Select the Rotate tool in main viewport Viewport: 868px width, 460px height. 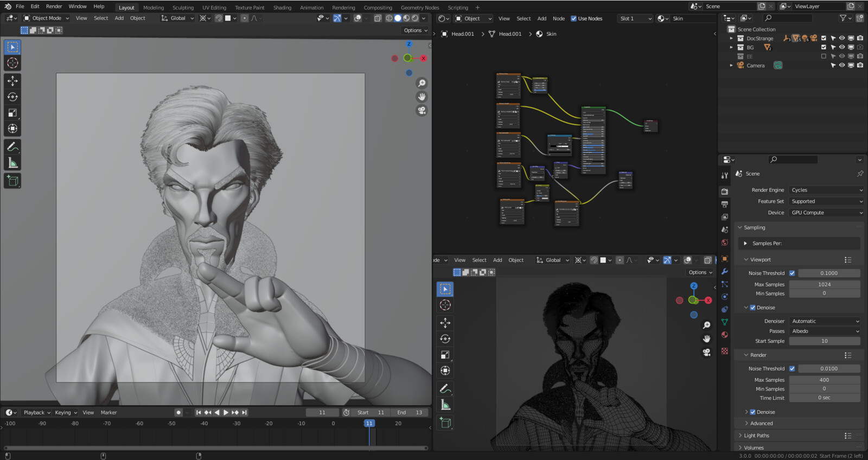[x=12, y=97]
